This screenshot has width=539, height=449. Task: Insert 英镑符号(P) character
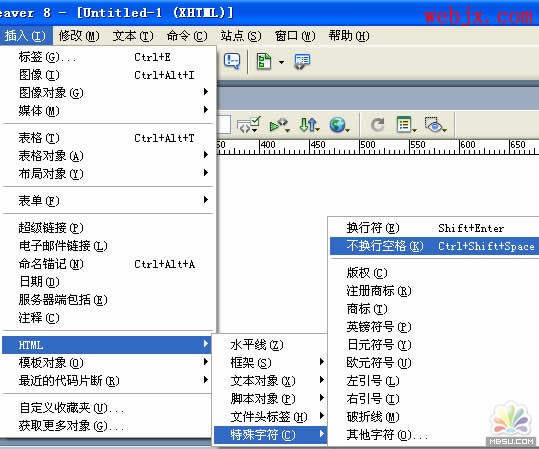coord(434,327)
